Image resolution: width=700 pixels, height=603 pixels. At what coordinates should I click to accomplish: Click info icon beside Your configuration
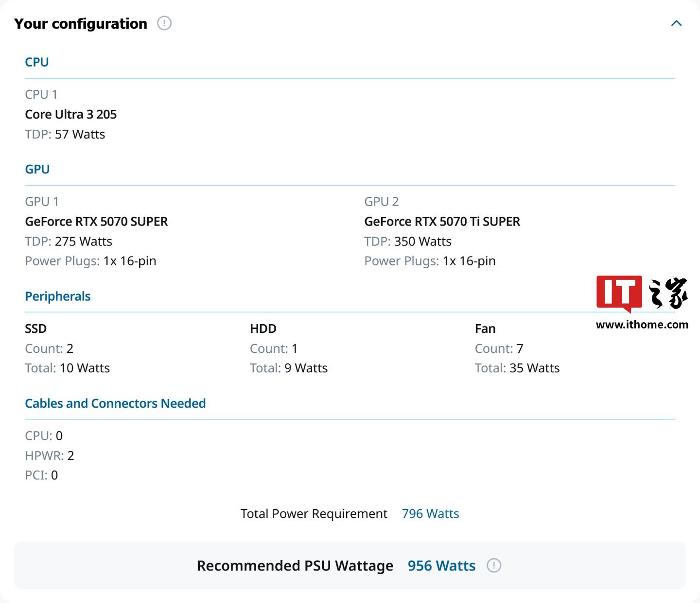pos(164,23)
